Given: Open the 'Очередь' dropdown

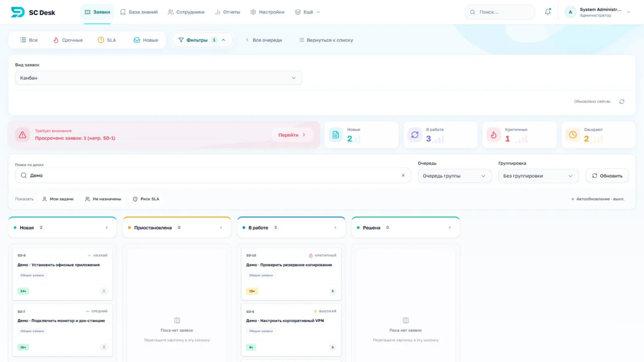Looking at the screenshot, I should (x=454, y=176).
